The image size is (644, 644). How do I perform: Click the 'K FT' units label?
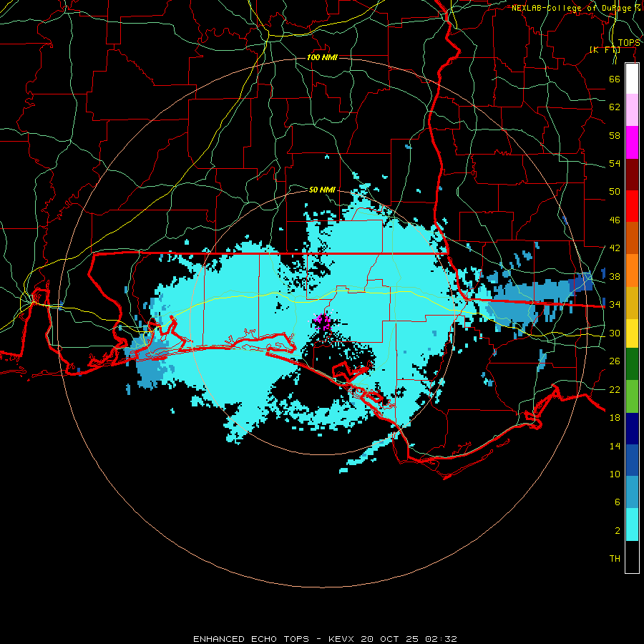click(605, 49)
